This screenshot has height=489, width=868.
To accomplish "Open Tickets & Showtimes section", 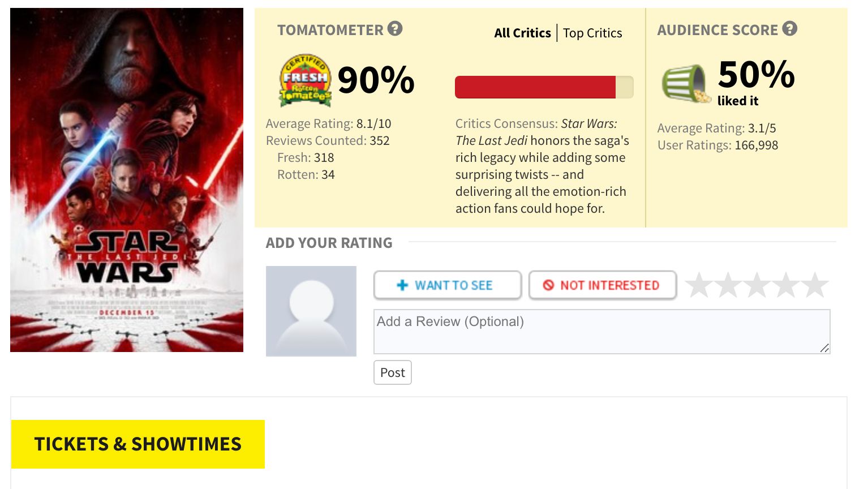I will 138,444.
